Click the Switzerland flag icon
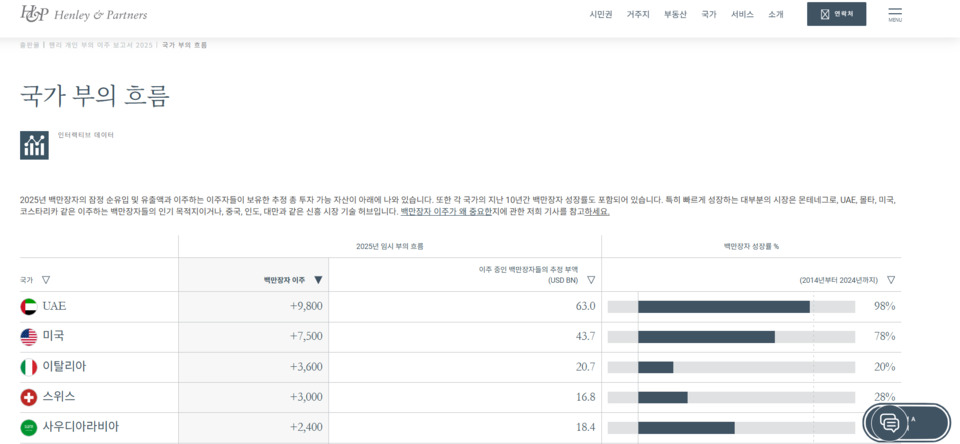The image size is (960, 444). (28, 397)
